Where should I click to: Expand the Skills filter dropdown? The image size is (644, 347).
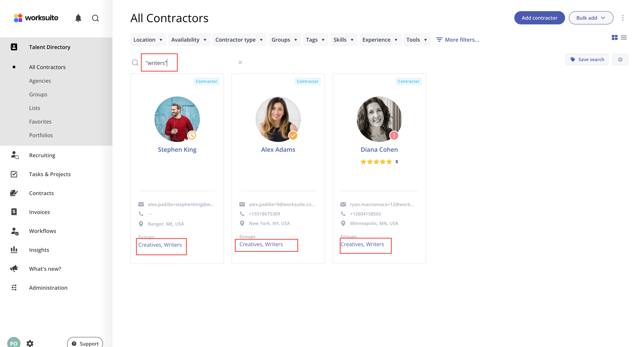[344, 40]
